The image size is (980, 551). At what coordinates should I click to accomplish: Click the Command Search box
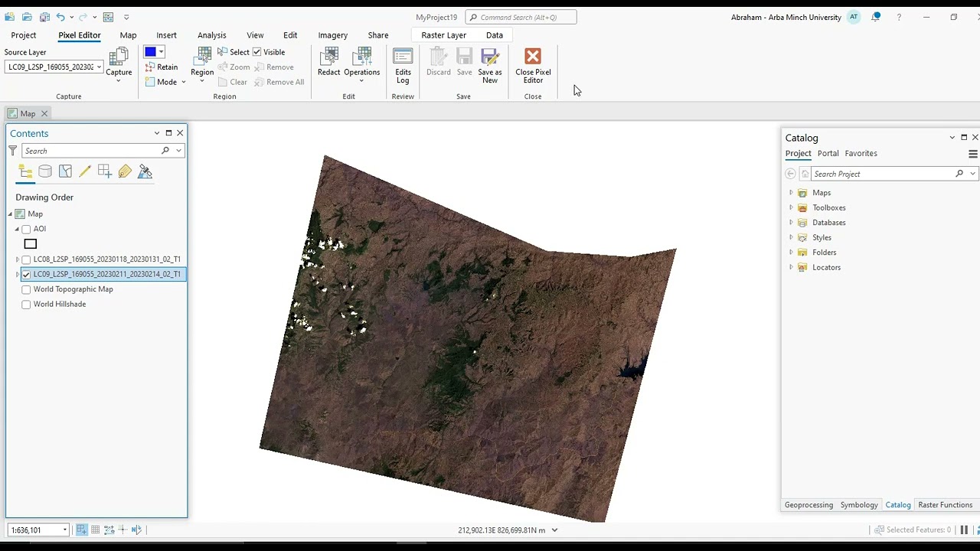pyautogui.click(x=521, y=17)
